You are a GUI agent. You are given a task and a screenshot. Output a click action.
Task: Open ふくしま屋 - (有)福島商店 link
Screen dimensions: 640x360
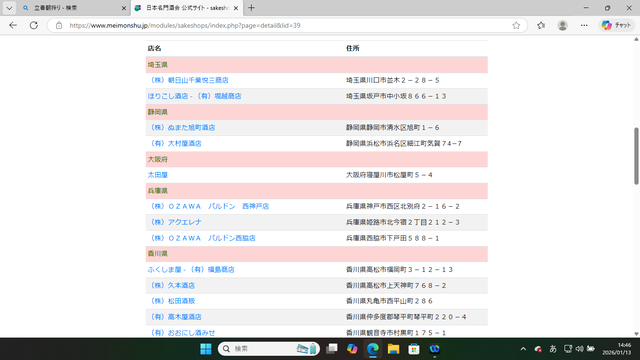click(191, 269)
